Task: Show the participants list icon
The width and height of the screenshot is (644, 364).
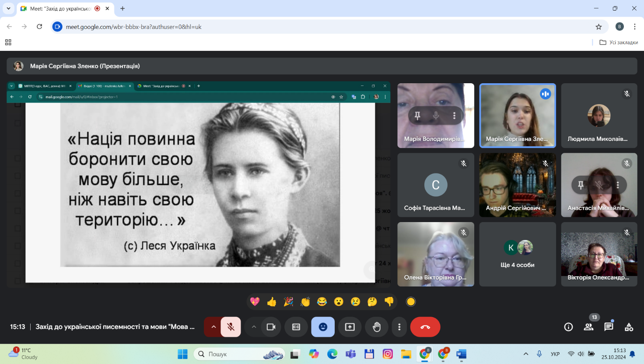Action: coord(588,327)
